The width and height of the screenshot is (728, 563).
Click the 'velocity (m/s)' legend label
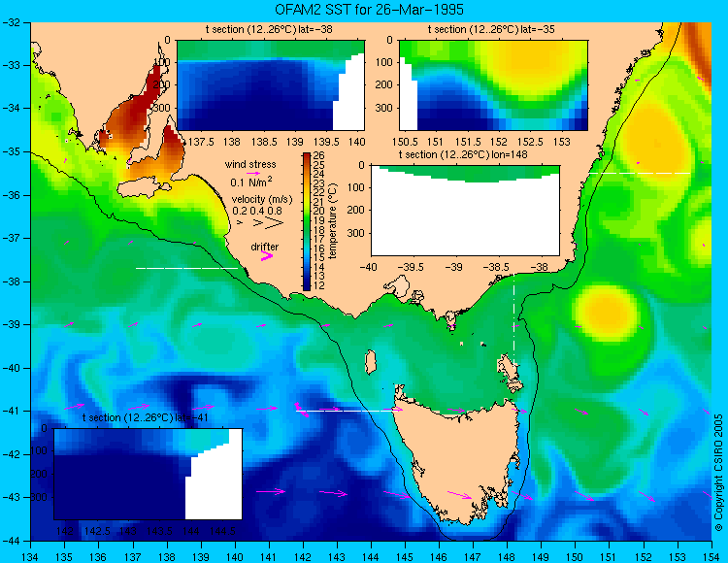pyautogui.click(x=262, y=200)
